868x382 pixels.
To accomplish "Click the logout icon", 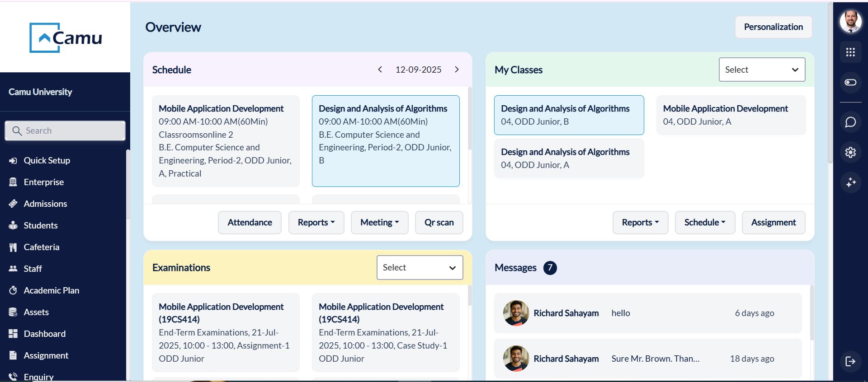I will tap(850, 361).
